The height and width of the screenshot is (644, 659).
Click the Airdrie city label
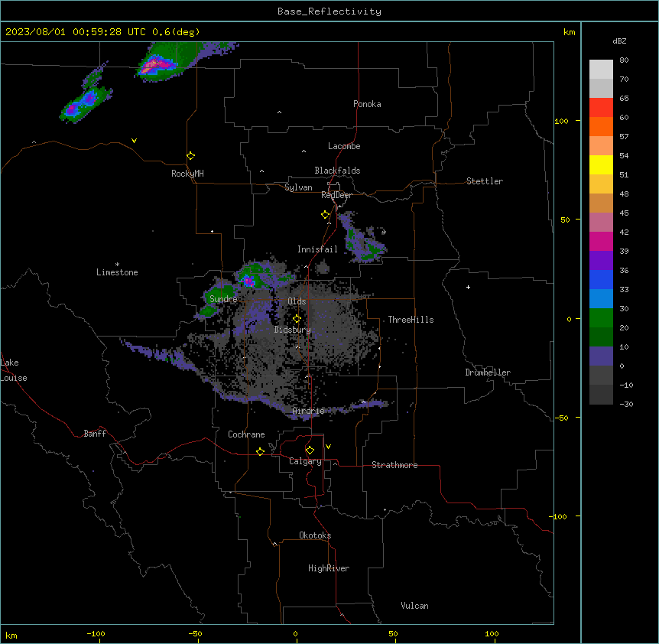(x=309, y=411)
